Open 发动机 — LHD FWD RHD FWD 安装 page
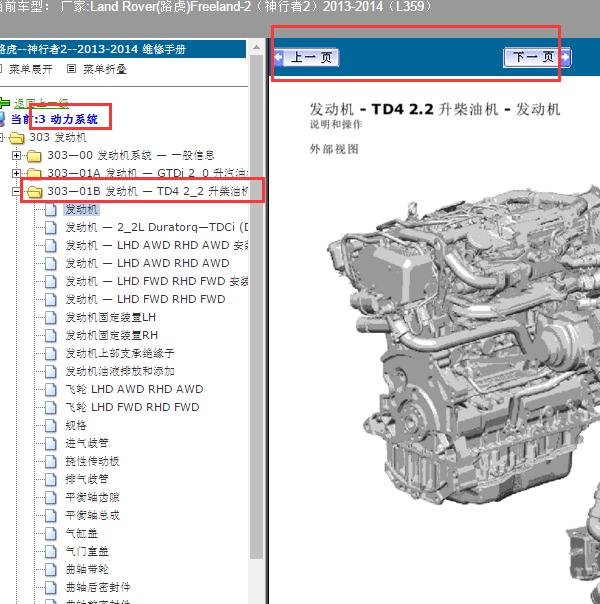The height and width of the screenshot is (604, 600). (x=156, y=282)
